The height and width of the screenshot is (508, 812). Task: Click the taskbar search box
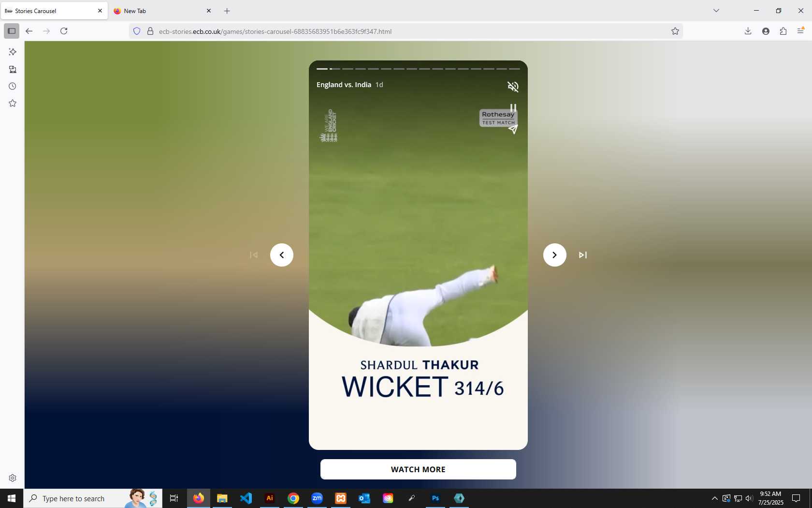coord(93,498)
